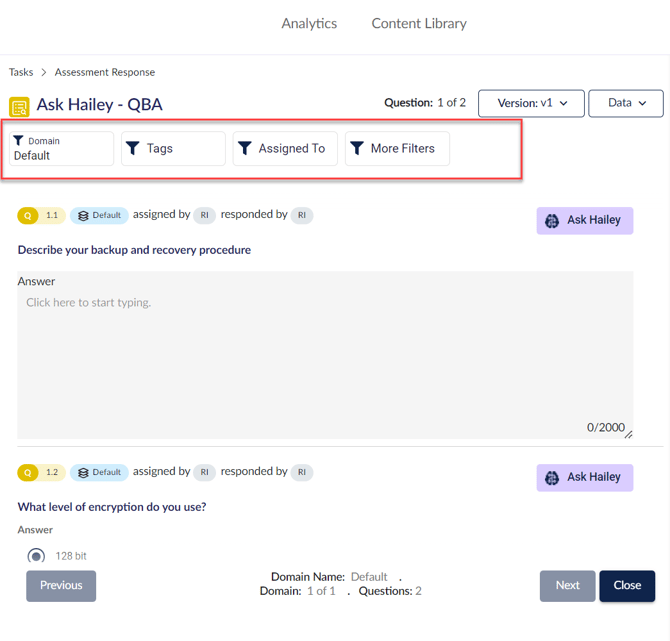The width and height of the screenshot is (670, 641).
Task: Click the Ask Hailey assessment icon beside title
Action: tap(19, 106)
